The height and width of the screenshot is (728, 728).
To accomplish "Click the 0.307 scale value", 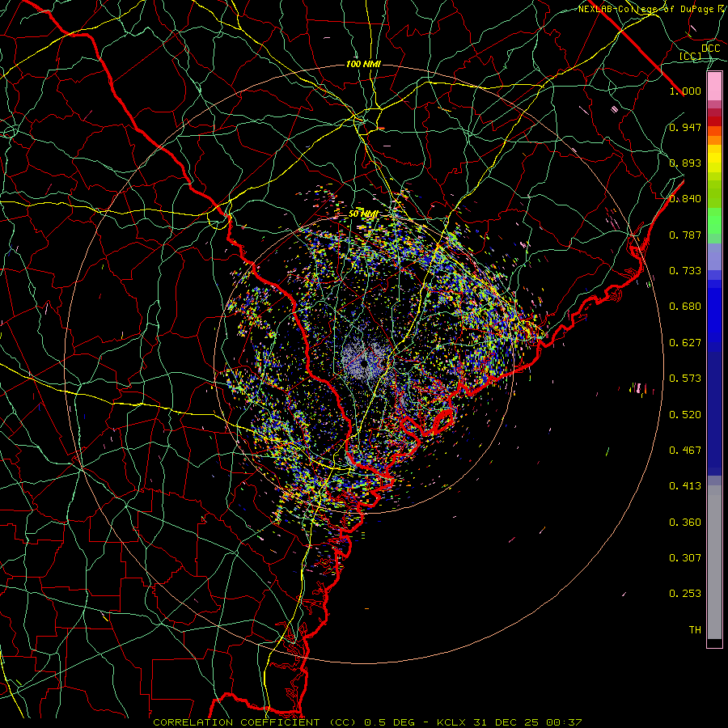I will (685, 558).
